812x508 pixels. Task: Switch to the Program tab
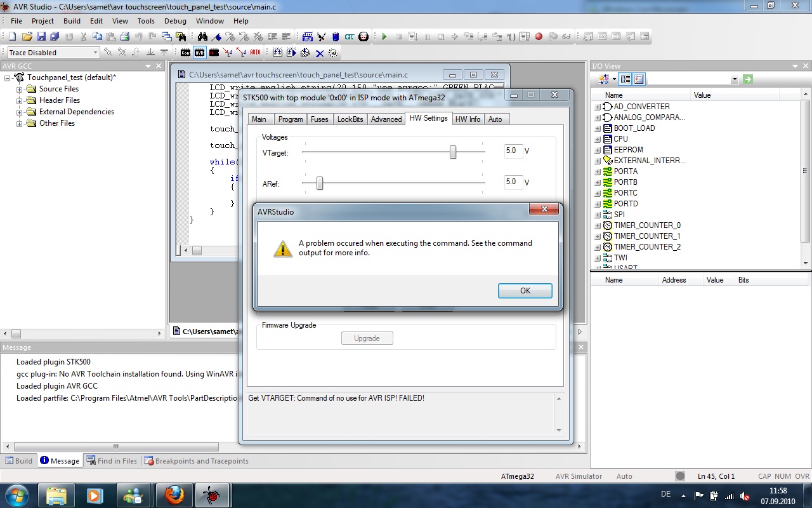(x=291, y=119)
